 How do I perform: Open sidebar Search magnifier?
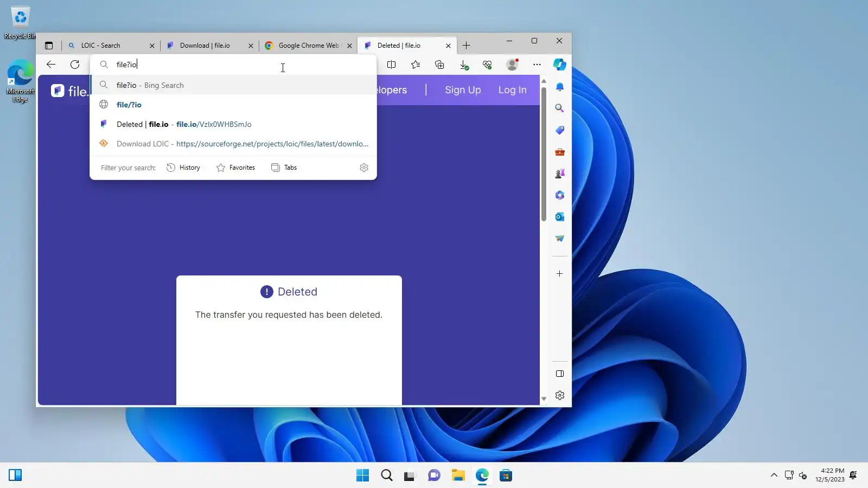[x=560, y=108]
